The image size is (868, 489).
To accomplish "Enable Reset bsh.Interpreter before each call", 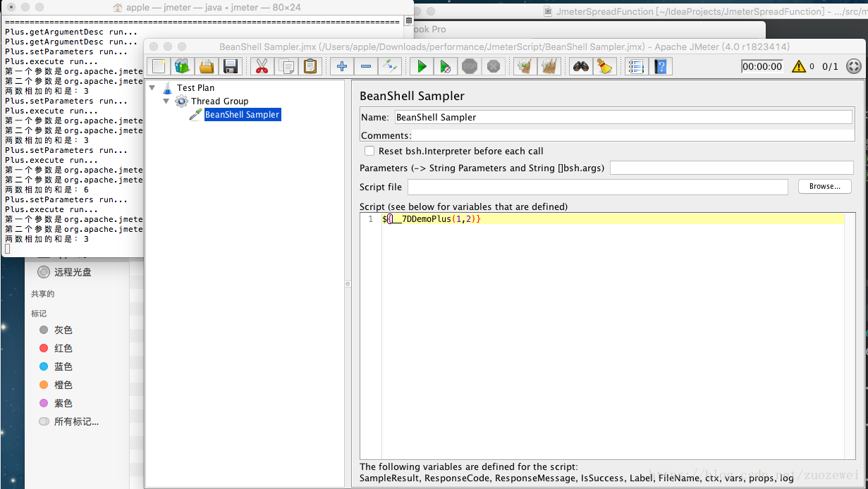I will (369, 151).
